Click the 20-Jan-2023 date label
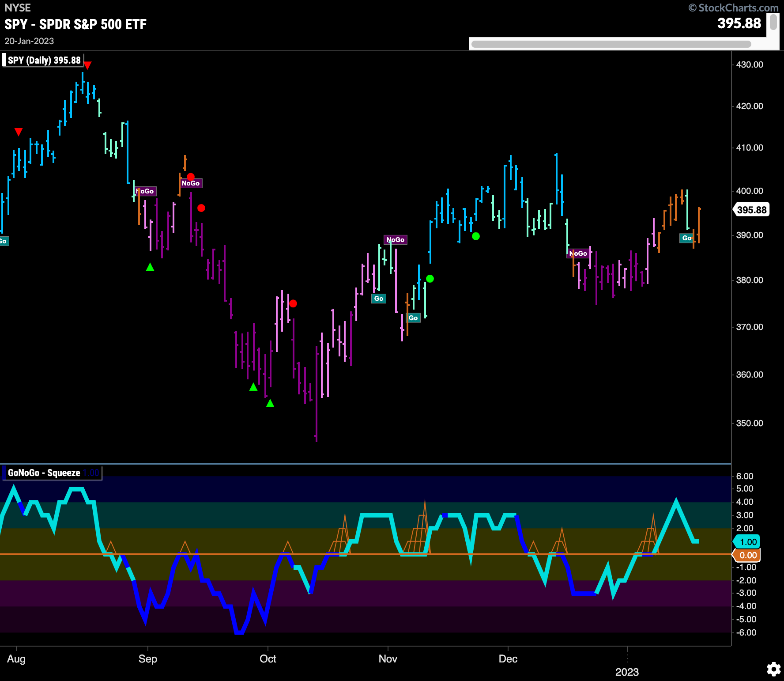The width and height of the screenshot is (784, 681). coord(29,41)
